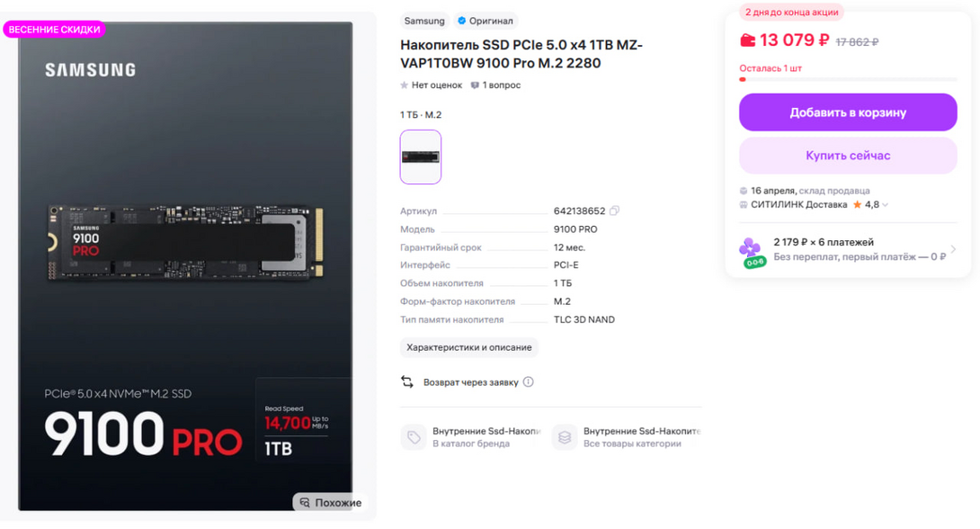980x529 pixels.
Task: Open the Samsung brand chip
Action: (x=424, y=21)
